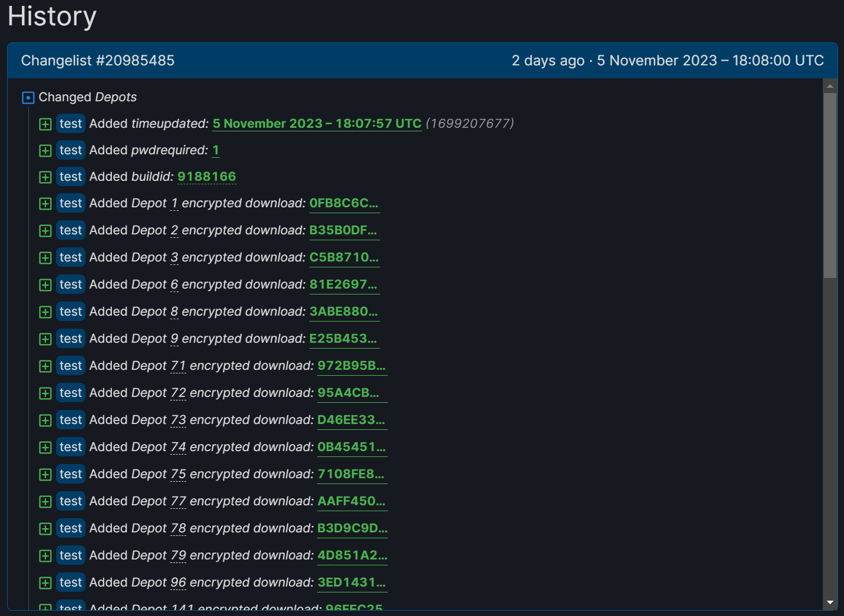Click Depot number 96 link
Image resolution: width=844 pixels, height=616 pixels.
click(x=178, y=582)
